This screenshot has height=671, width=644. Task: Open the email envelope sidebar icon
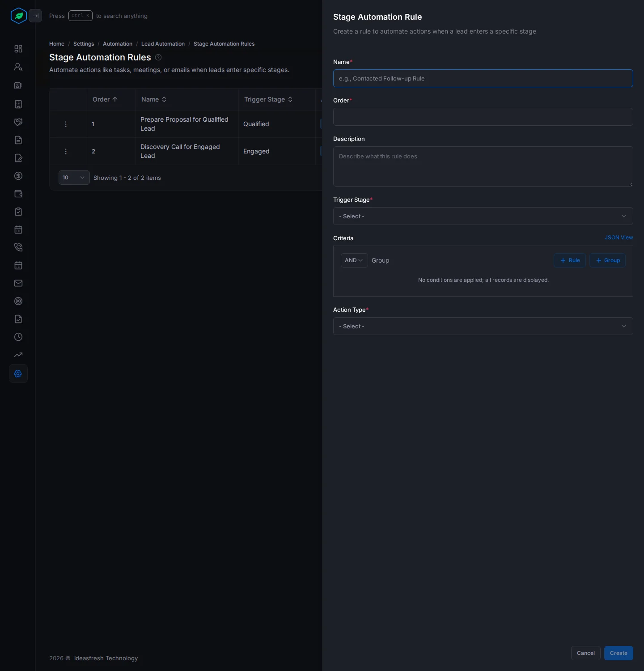(18, 283)
